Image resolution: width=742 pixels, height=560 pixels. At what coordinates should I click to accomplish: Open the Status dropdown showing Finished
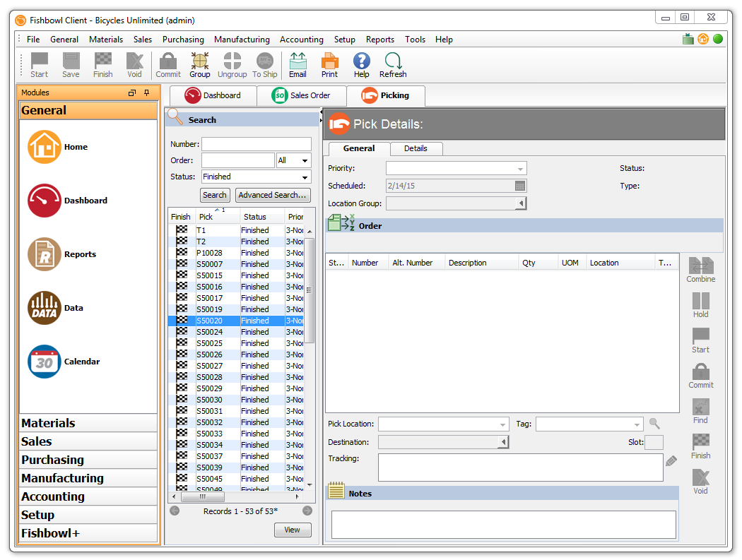[257, 177]
